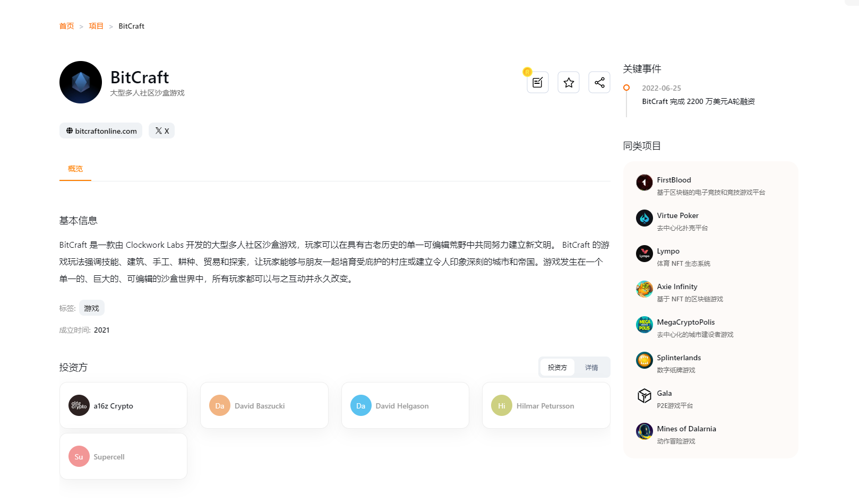Screen dimensions: 859x504
Task: Click the edit/feedback note icon
Action: 538,82
